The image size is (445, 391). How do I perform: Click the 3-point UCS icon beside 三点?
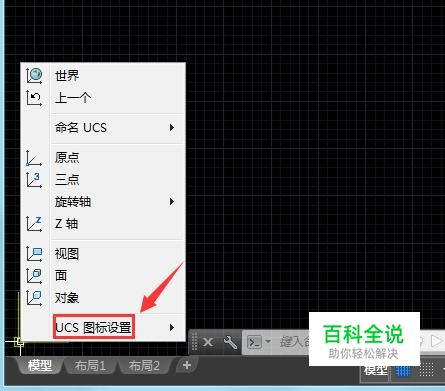pos(34,180)
